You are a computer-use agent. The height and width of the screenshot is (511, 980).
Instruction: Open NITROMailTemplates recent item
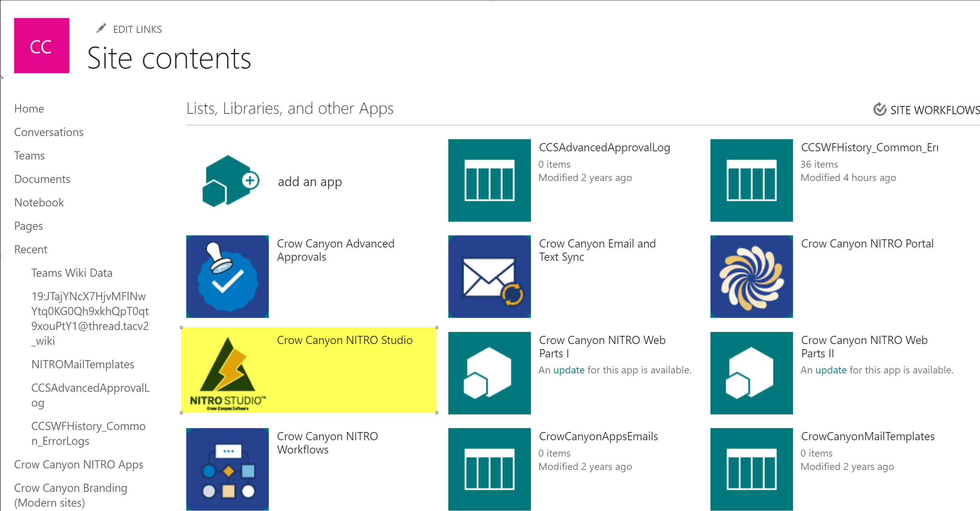tap(82, 364)
